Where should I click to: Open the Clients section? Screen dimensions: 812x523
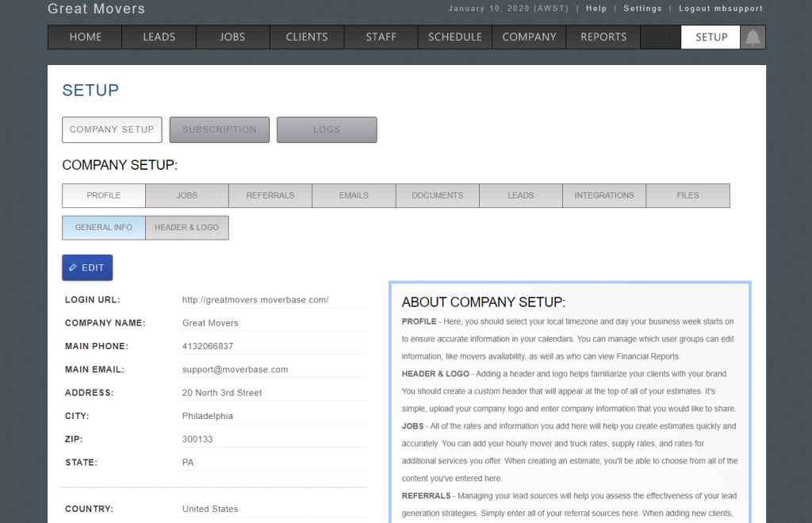(x=307, y=37)
